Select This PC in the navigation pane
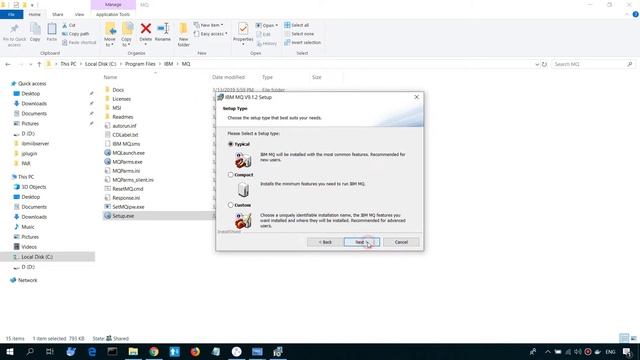Image resolution: width=640 pixels, height=360 pixels. (26, 177)
